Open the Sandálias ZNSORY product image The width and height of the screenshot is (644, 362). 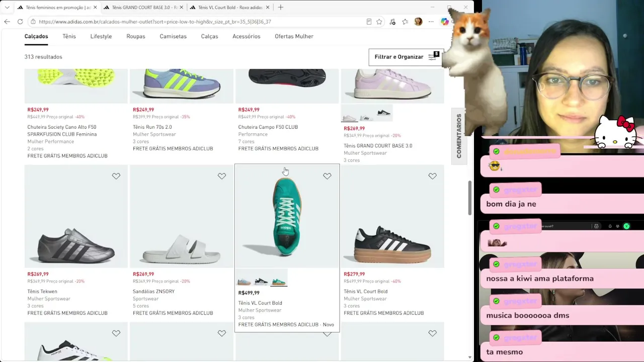point(182,217)
